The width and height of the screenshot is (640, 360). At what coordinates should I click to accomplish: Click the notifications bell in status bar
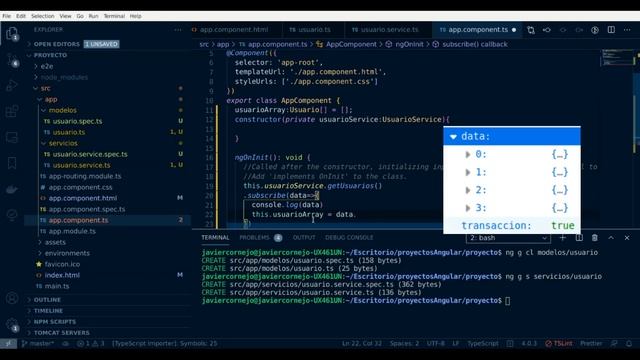tap(629, 344)
